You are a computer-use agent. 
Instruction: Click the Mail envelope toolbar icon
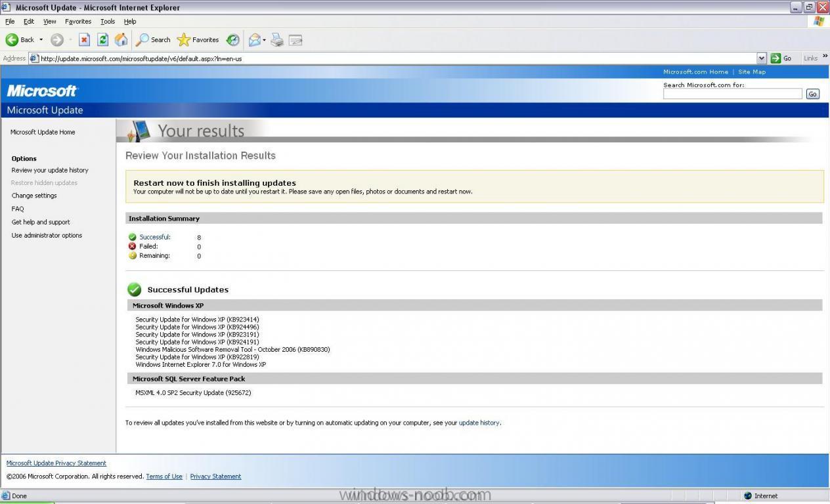(254, 40)
